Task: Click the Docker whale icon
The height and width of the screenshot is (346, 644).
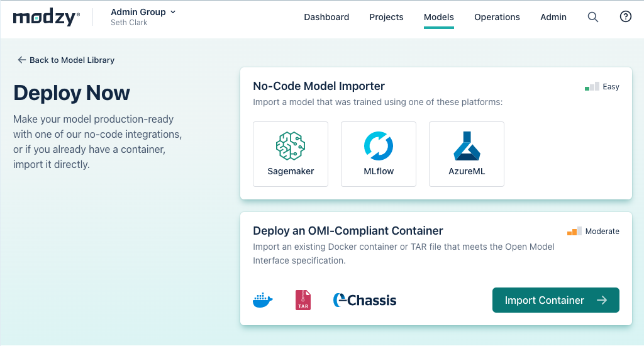Action: 263,300
